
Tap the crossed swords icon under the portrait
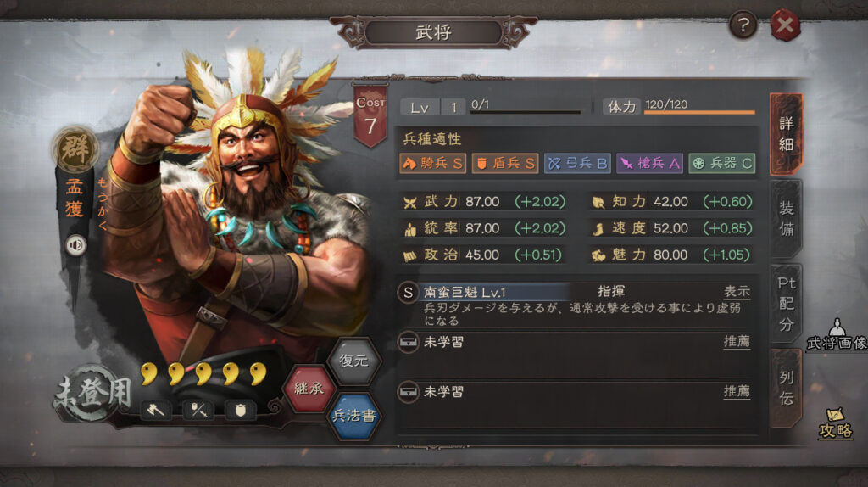point(198,411)
